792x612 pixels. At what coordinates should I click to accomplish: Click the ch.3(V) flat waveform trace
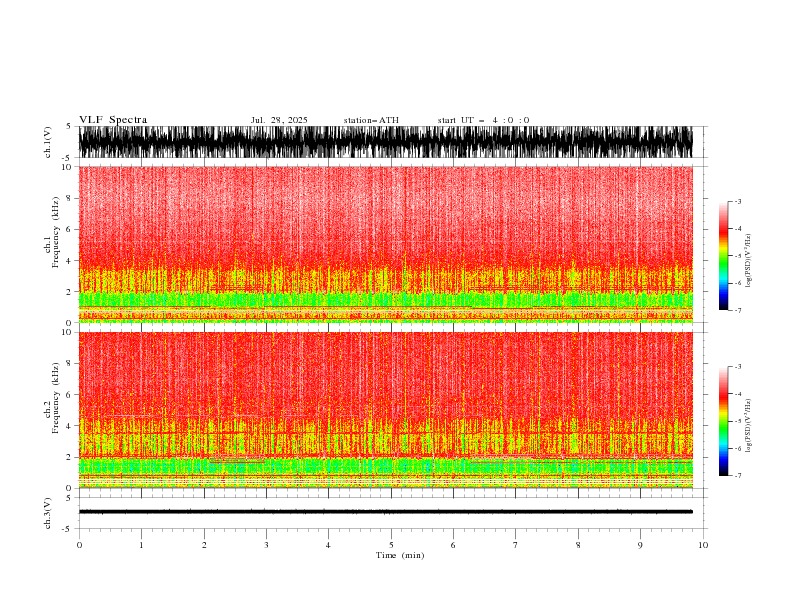386,512
